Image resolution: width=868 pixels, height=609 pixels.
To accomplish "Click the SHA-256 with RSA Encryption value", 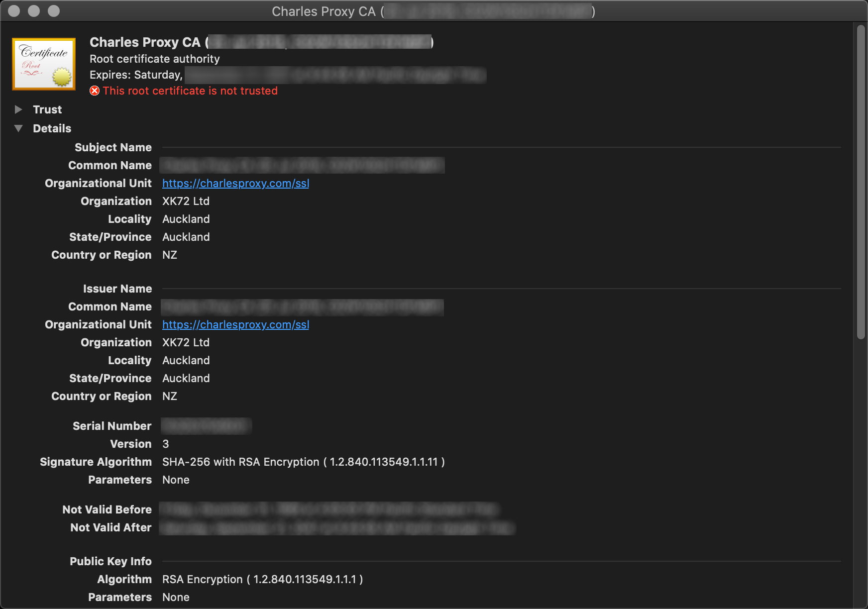I will tap(304, 462).
